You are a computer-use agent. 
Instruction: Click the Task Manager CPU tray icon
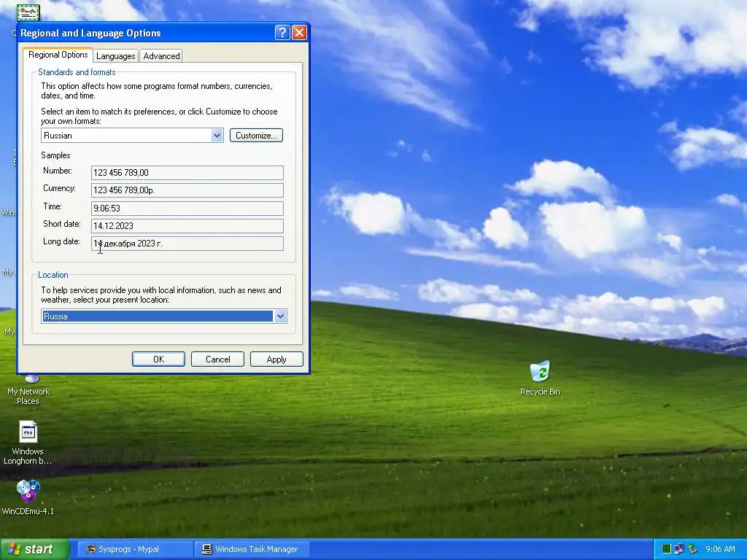pos(667,549)
